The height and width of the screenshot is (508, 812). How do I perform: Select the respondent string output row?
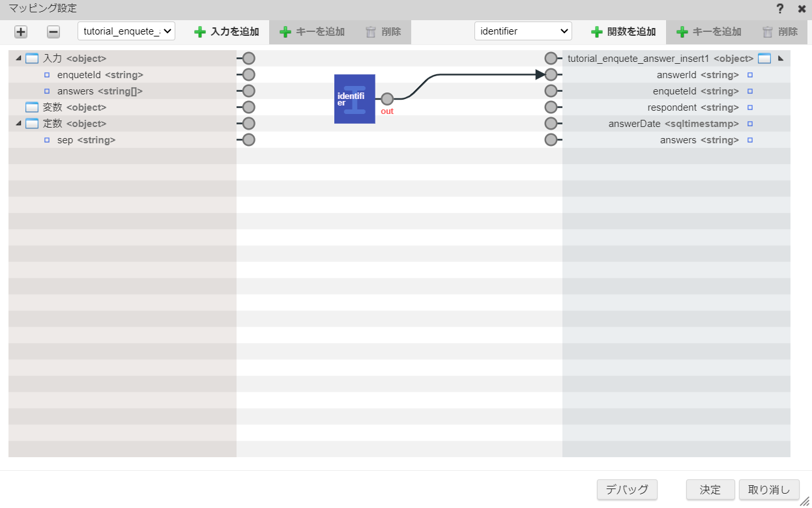[x=676, y=107]
